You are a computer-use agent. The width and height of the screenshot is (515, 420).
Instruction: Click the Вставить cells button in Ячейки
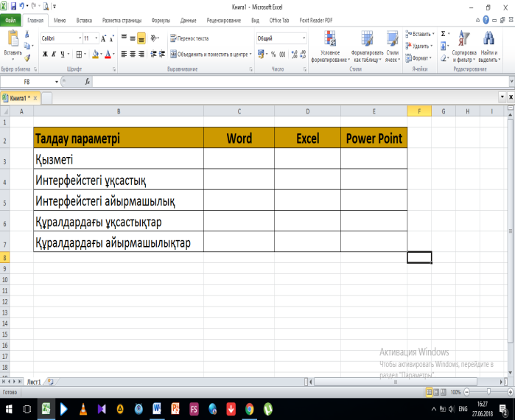(419, 34)
